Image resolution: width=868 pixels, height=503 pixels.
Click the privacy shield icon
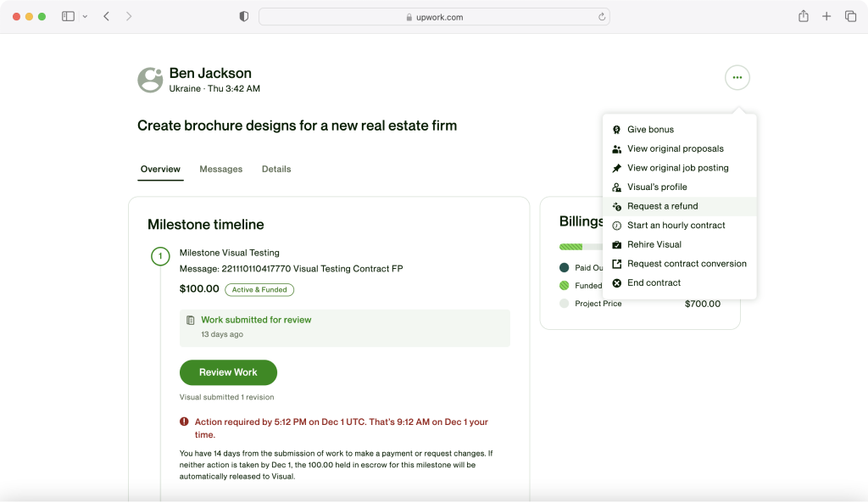(x=244, y=17)
